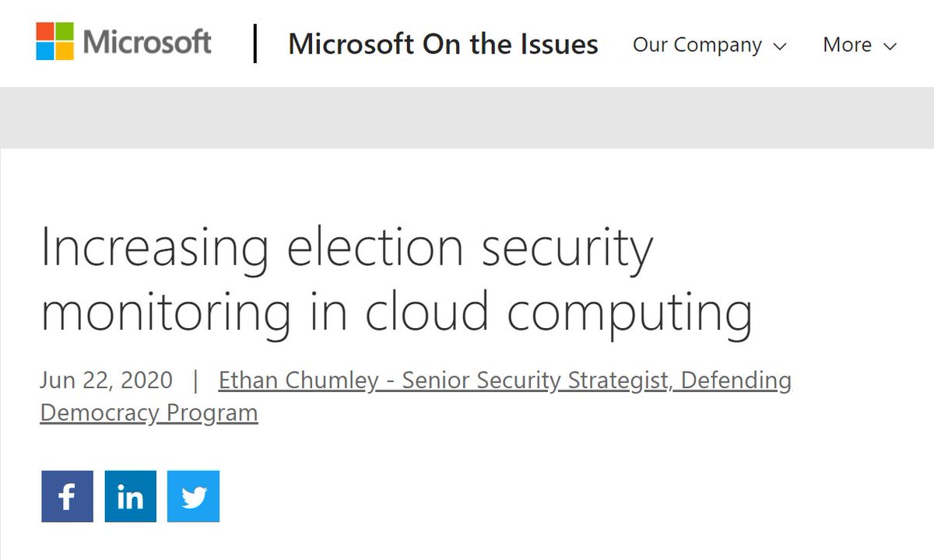The width and height of the screenshot is (934, 560).
Task: Click the Defending Democracy Program link text
Action: [x=149, y=412]
